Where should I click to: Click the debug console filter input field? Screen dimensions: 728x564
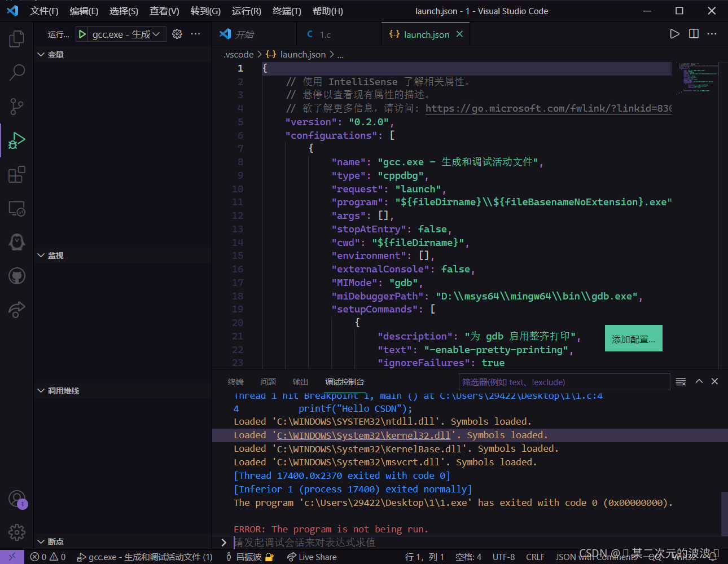[564, 382]
